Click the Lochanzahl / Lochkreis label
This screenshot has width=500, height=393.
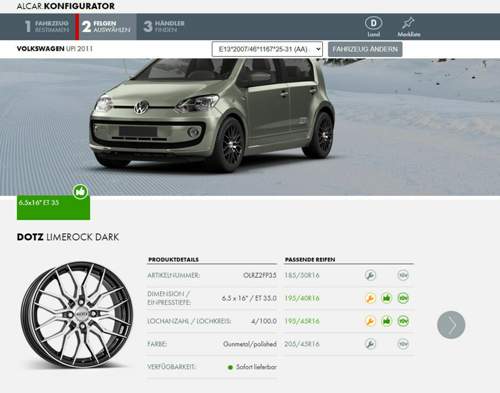click(x=189, y=321)
